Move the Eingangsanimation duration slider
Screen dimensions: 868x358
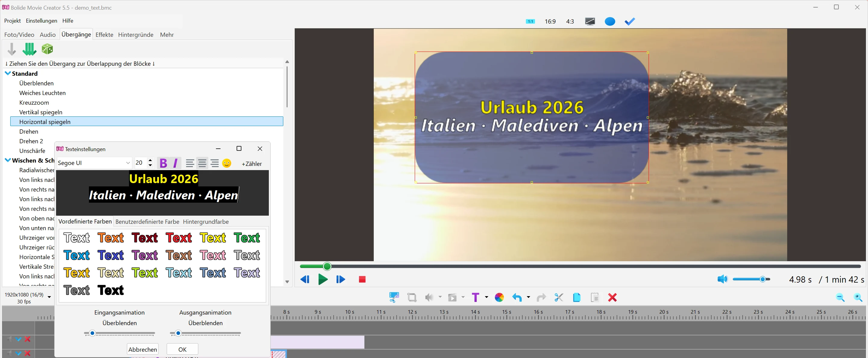93,333
